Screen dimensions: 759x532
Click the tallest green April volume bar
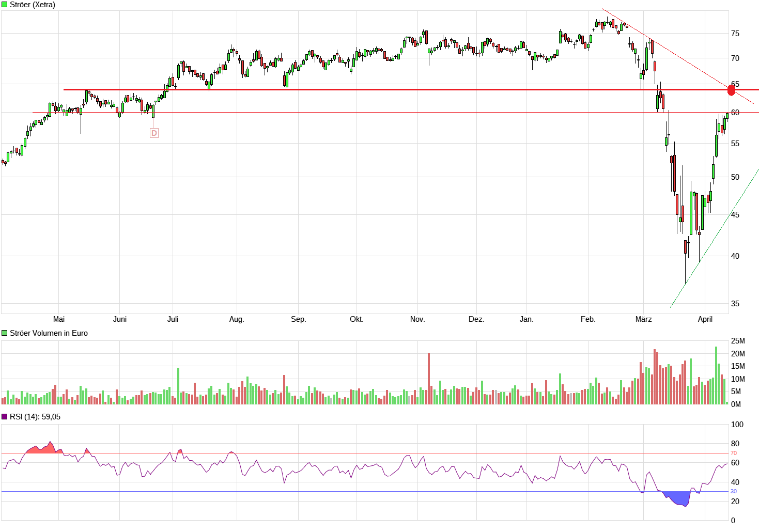pos(716,375)
